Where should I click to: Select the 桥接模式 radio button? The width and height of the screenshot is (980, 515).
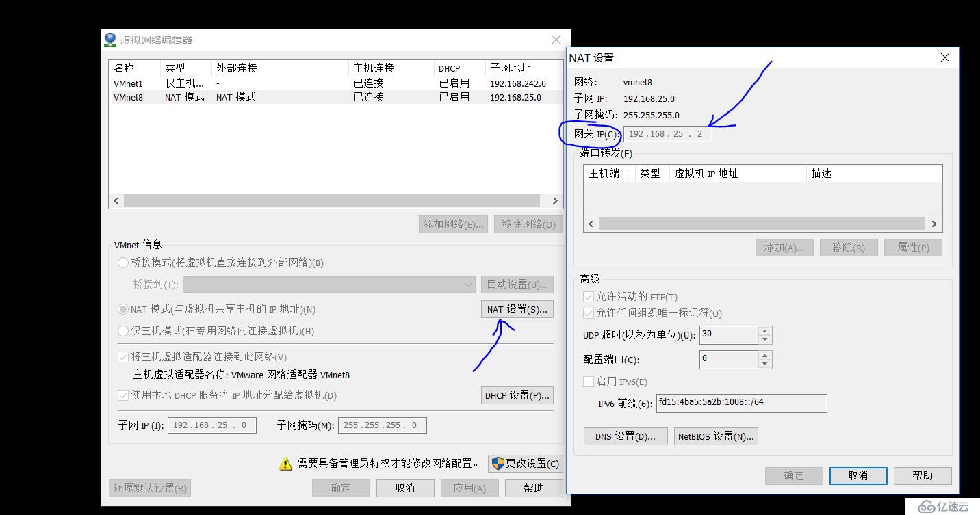point(123,262)
